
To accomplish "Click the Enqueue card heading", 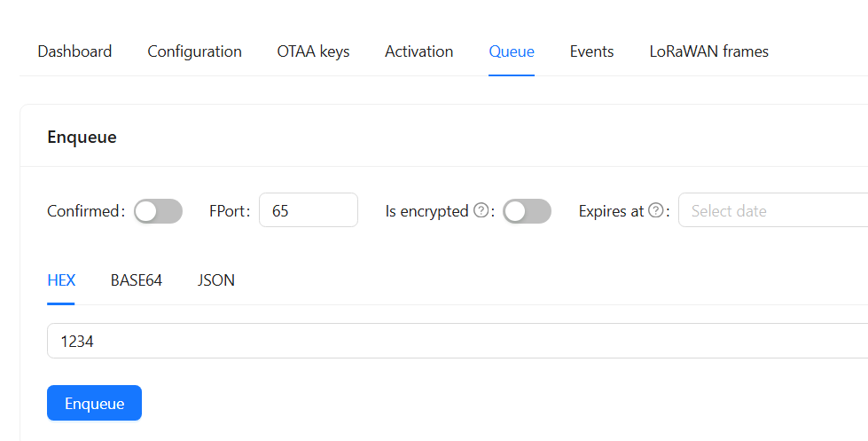I will pos(82,137).
